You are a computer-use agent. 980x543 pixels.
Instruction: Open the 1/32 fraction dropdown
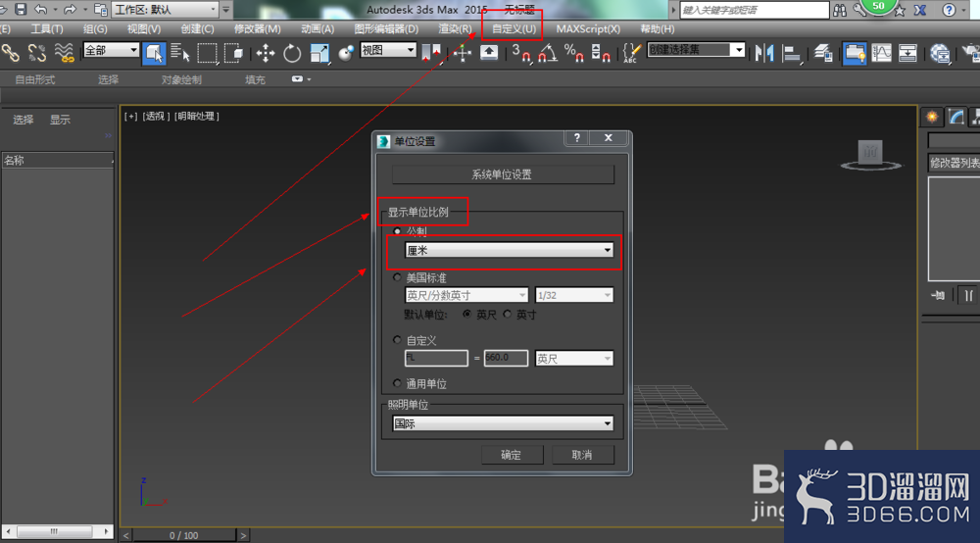(573, 295)
